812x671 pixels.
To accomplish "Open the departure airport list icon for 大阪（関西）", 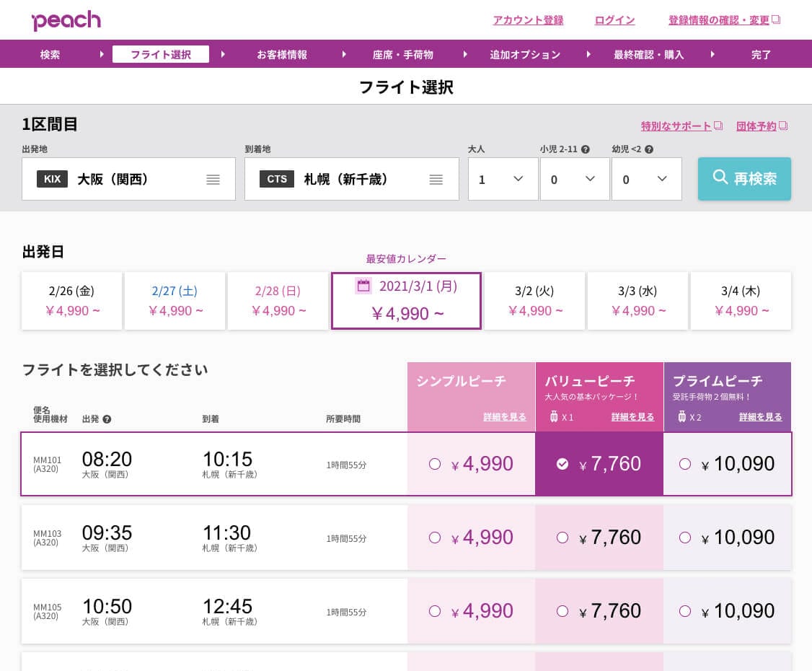I will tap(213, 179).
